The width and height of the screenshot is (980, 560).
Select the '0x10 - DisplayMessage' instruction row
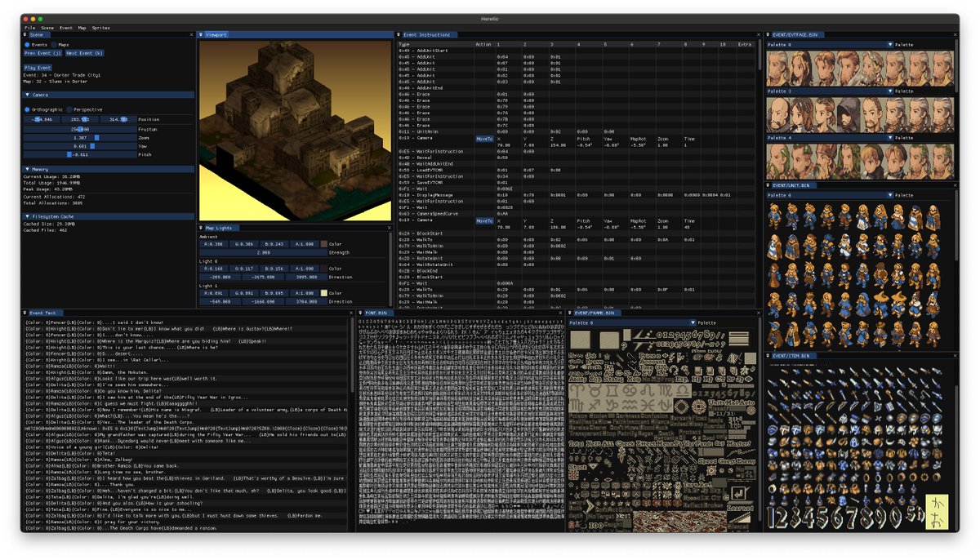pyautogui.click(x=575, y=195)
